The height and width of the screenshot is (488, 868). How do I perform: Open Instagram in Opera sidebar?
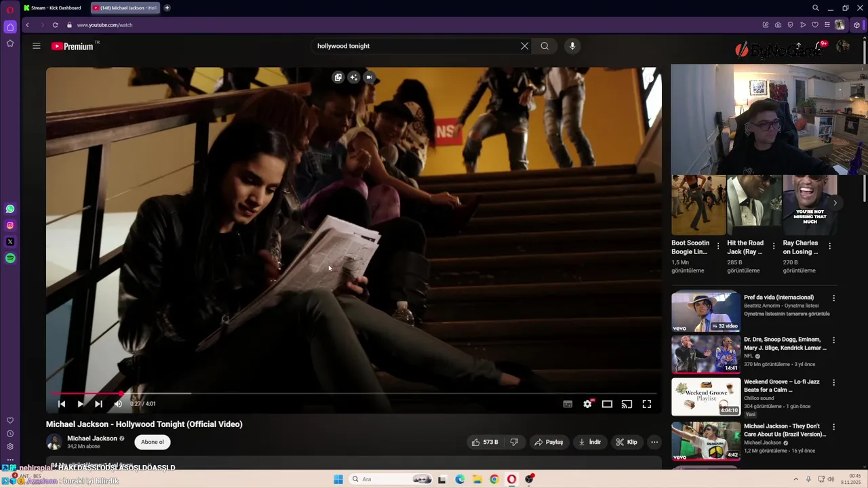pyautogui.click(x=10, y=226)
